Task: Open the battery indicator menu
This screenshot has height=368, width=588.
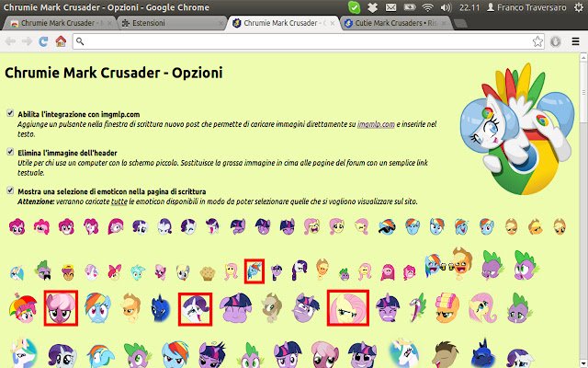Action: [x=410, y=7]
